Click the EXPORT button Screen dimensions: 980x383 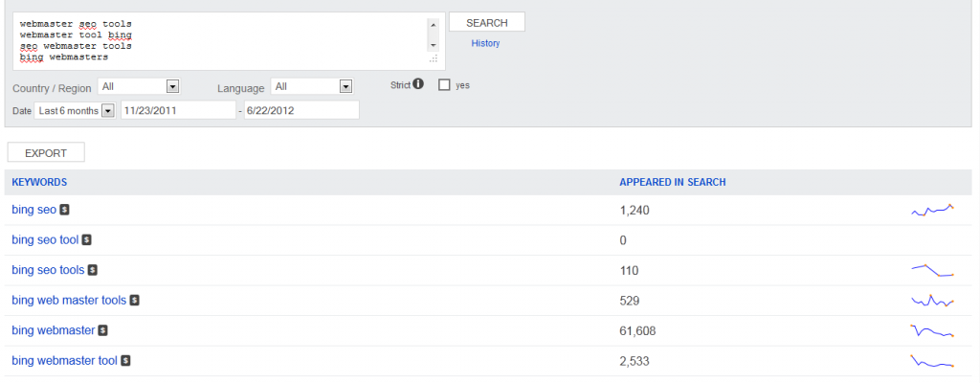point(46,152)
